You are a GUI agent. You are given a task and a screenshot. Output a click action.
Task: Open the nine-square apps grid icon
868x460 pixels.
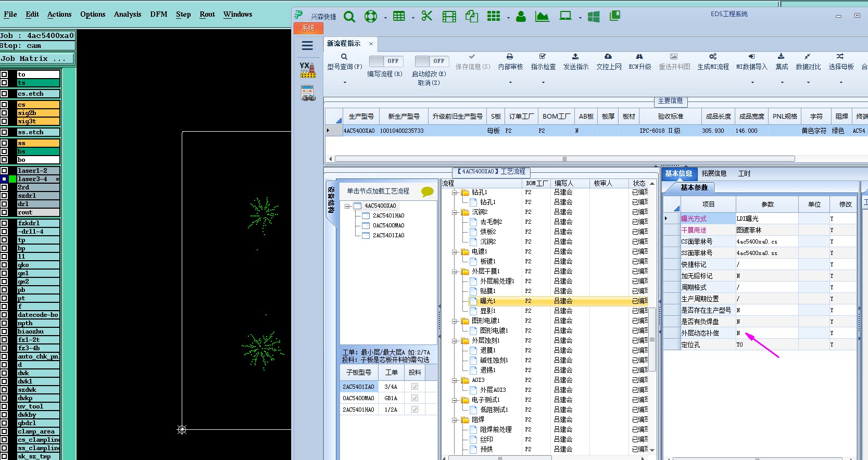[x=494, y=16]
